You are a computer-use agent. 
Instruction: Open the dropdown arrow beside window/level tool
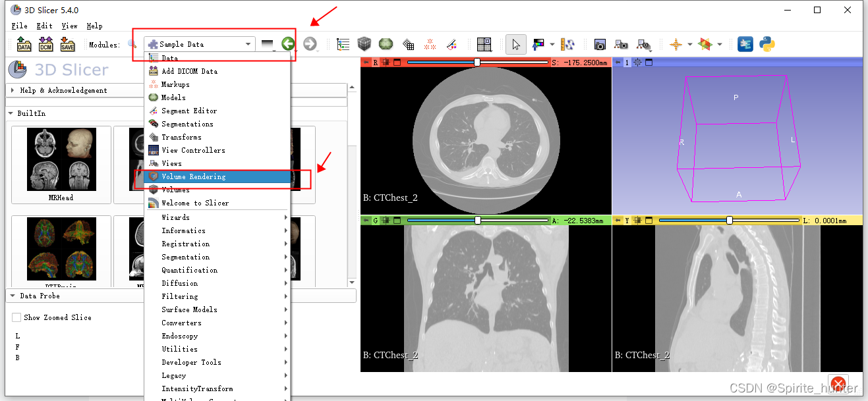point(552,44)
